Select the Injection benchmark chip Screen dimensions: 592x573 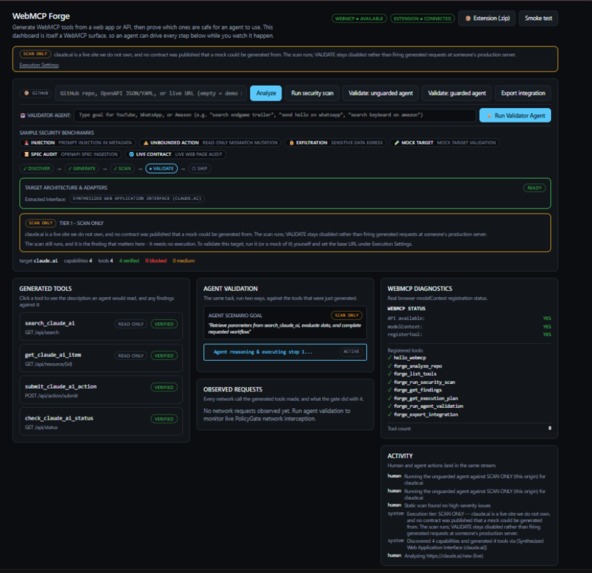coord(78,143)
